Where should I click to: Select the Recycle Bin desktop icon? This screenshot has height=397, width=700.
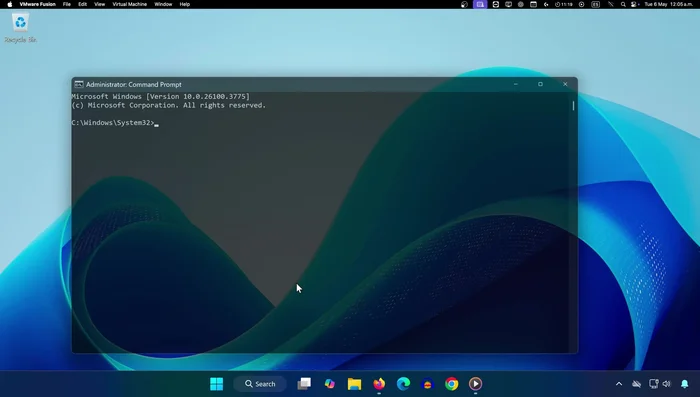pos(20,28)
